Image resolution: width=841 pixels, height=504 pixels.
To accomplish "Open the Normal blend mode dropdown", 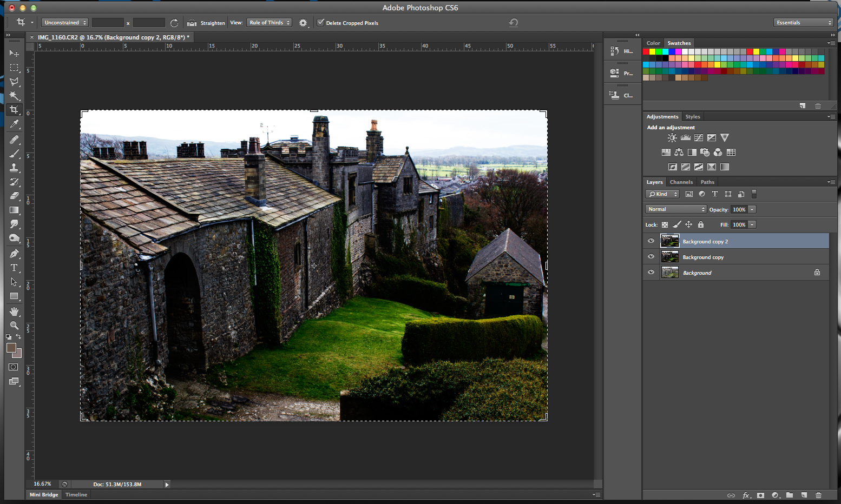I will coord(675,209).
